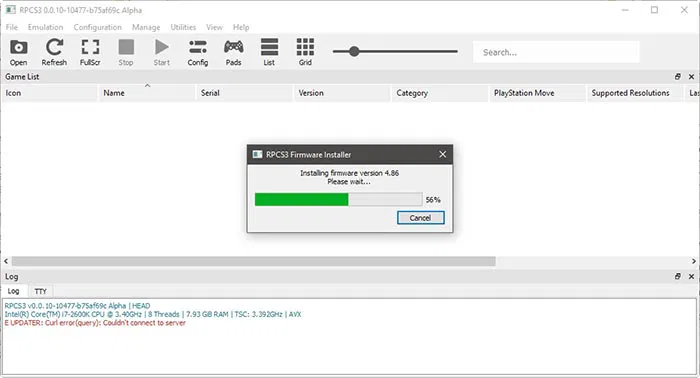Screen dimensions: 700x378
Task: Open the Config settings icon
Action: tap(198, 52)
